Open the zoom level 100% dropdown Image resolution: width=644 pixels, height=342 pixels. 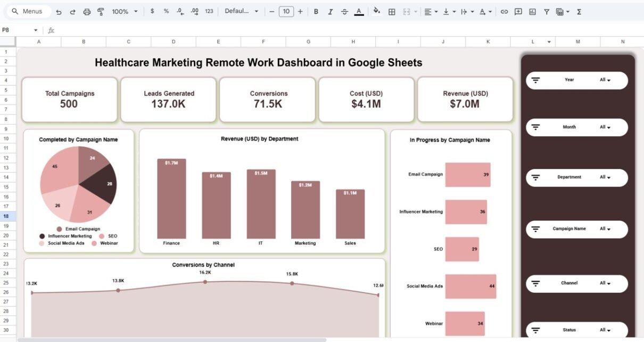tap(125, 12)
